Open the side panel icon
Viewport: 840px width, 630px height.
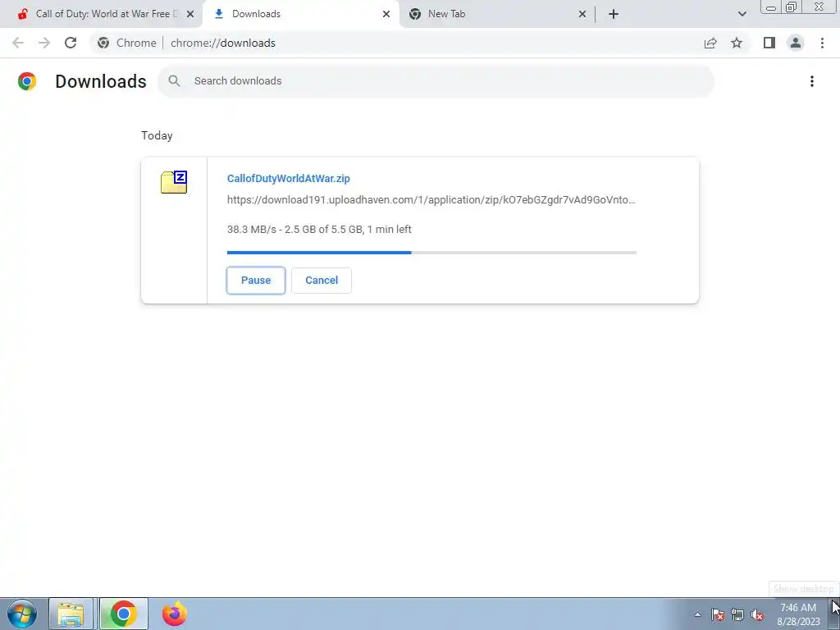769,43
